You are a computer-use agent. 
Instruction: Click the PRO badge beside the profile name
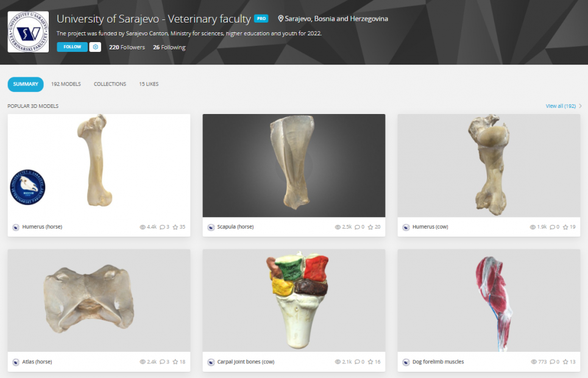[x=261, y=18]
